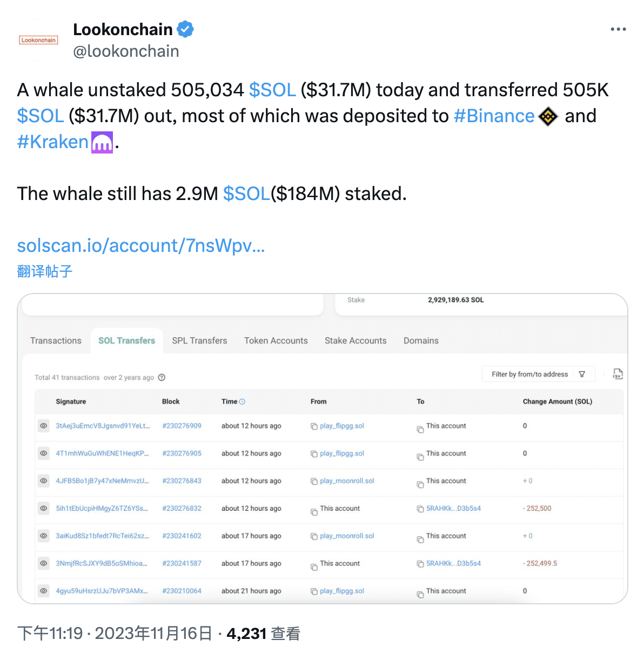Toggle the eye icon on the first transaction row
Image resolution: width=644 pixels, height=653 pixels.
(43, 426)
